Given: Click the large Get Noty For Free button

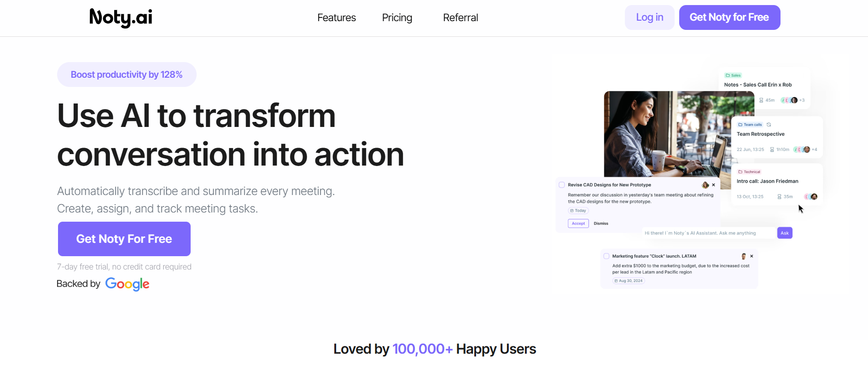Looking at the screenshot, I should pyautogui.click(x=124, y=239).
